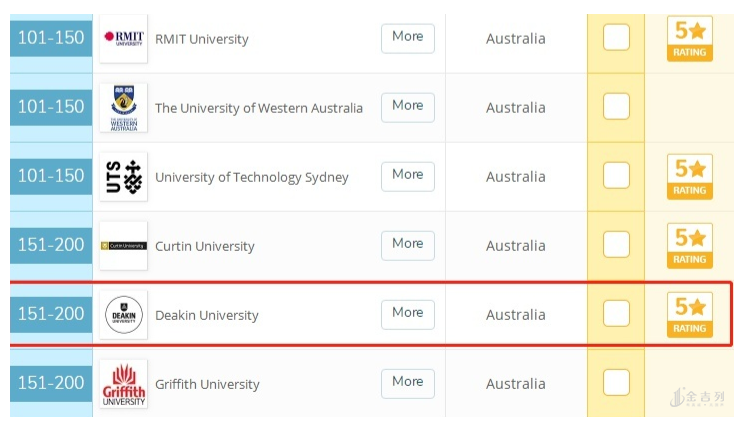
Task: Expand More details for RMIT University
Action: click(x=407, y=37)
